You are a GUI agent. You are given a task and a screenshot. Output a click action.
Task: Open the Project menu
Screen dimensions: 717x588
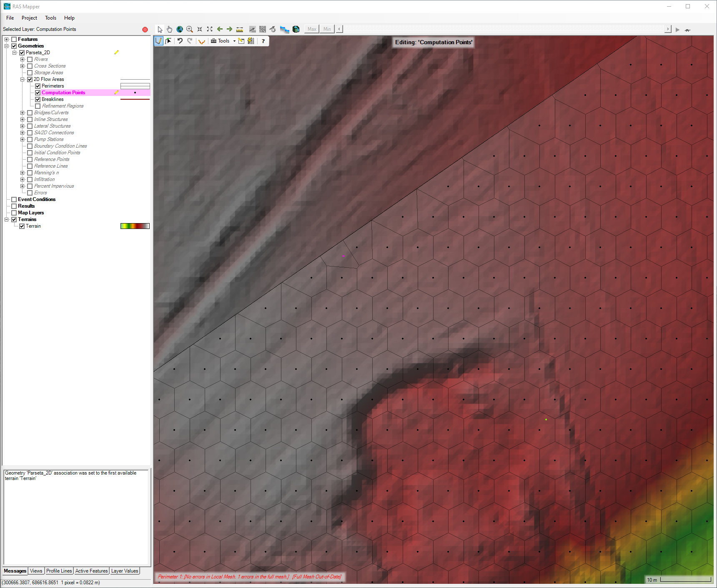coord(29,18)
